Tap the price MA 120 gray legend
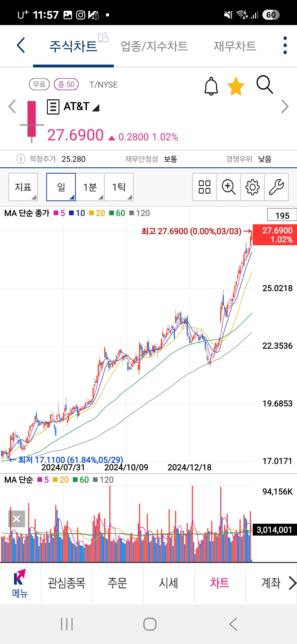Screen dimensions: 297x644 coord(139,213)
